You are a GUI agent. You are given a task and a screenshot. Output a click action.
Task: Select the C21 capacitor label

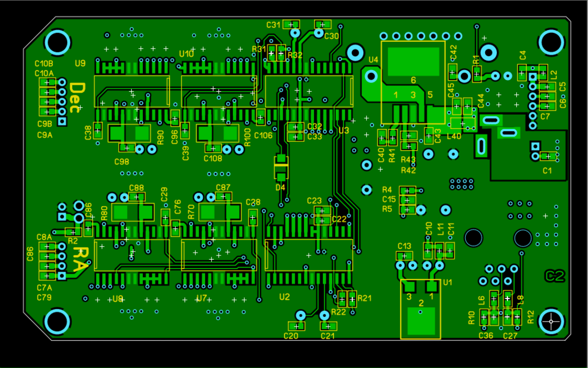[x=328, y=336]
